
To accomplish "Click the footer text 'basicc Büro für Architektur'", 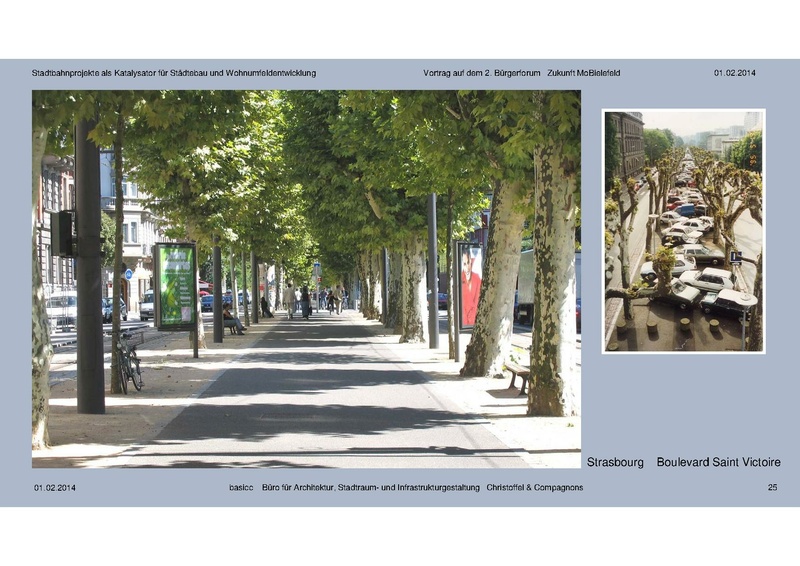I will 282,487.
